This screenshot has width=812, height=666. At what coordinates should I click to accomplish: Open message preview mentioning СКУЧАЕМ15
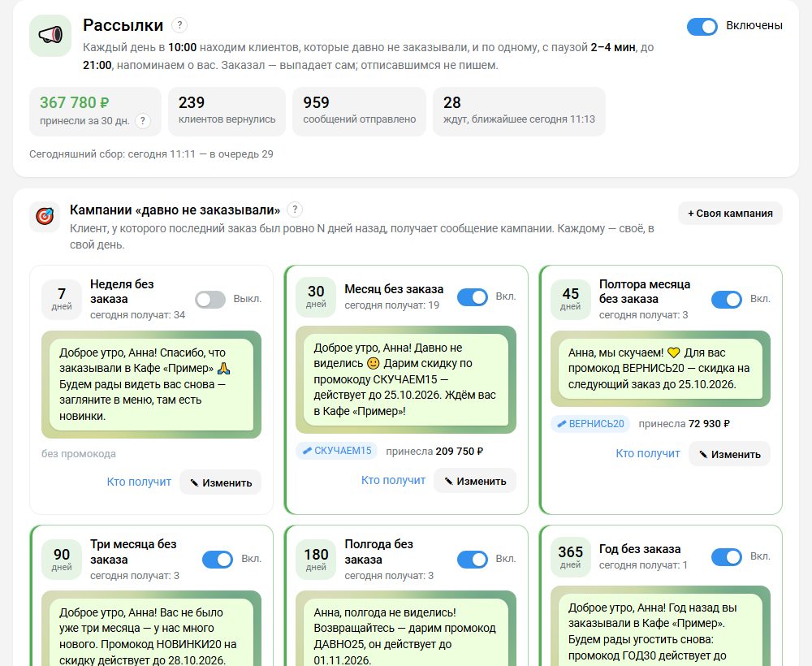coord(405,379)
